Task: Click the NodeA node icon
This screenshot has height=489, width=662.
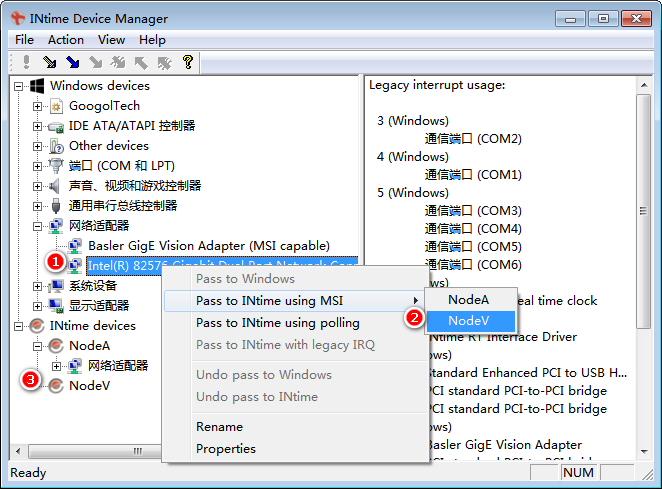Action: 56,346
